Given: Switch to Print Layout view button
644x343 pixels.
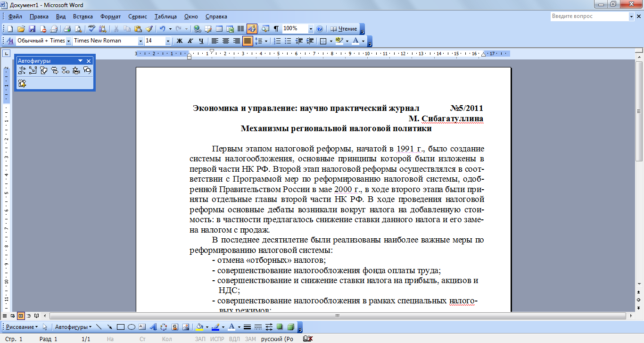Looking at the screenshot, I should pos(21,315).
